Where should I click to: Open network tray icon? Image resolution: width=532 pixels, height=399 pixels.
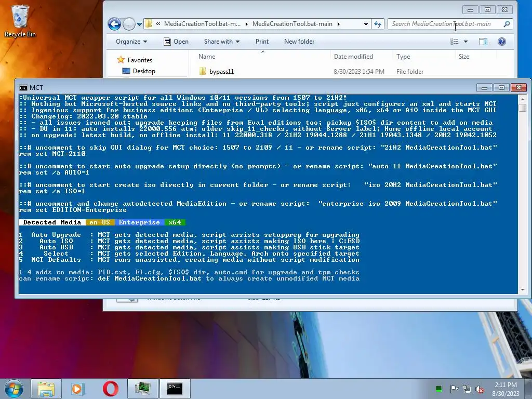click(x=467, y=389)
